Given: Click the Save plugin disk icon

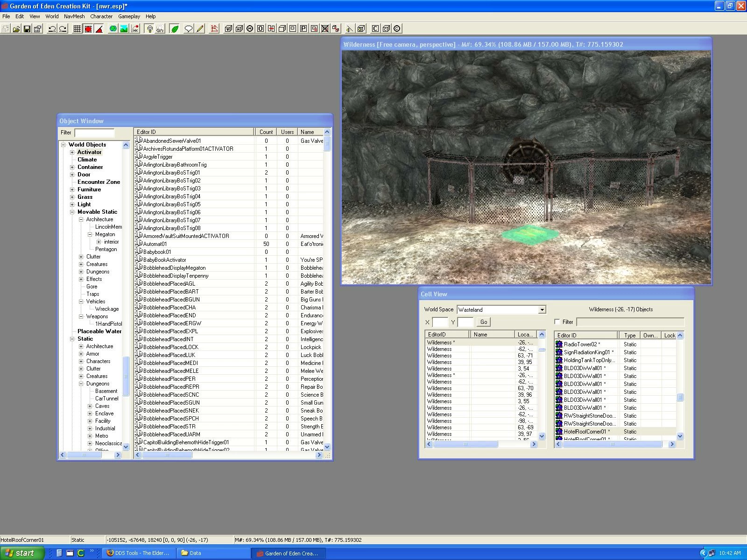Looking at the screenshot, I should point(27,29).
